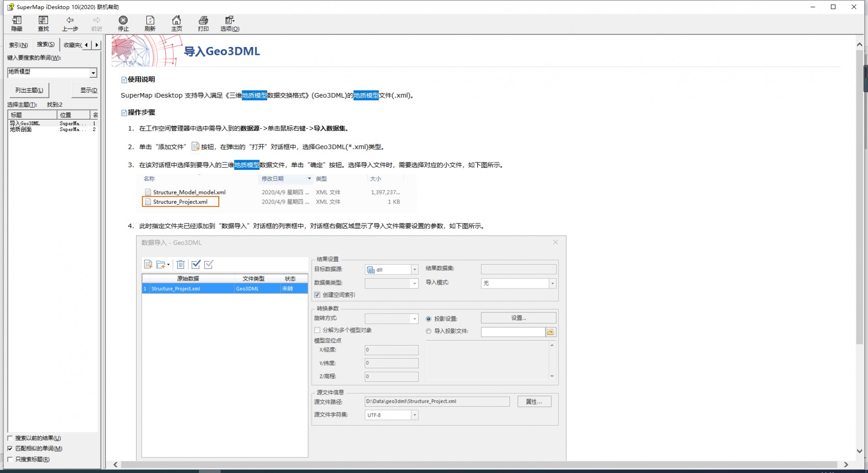Viewport: 868px width, 473px height.
Task: Switch to the 索引(N) tab
Action: tap(18, 45)
